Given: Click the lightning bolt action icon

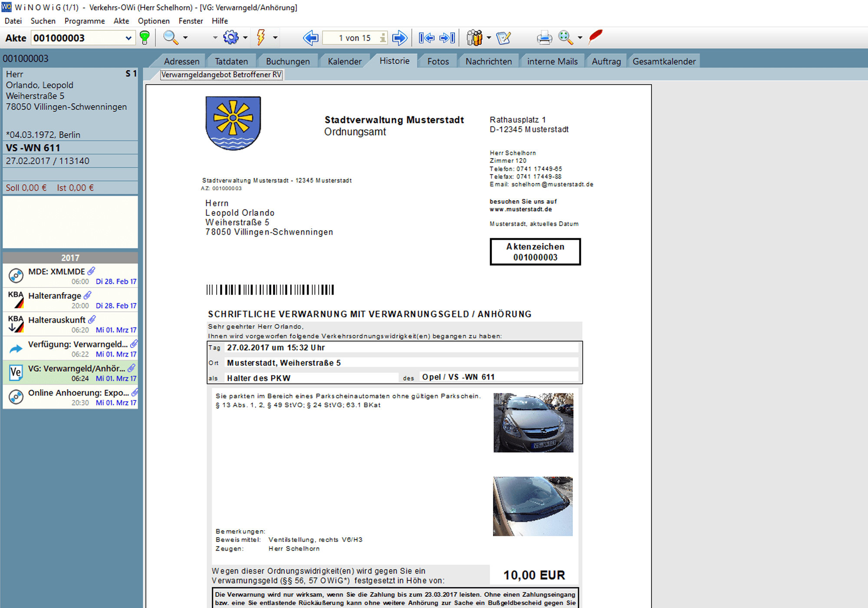Looking at the screenshot, I should click(261, 38).
